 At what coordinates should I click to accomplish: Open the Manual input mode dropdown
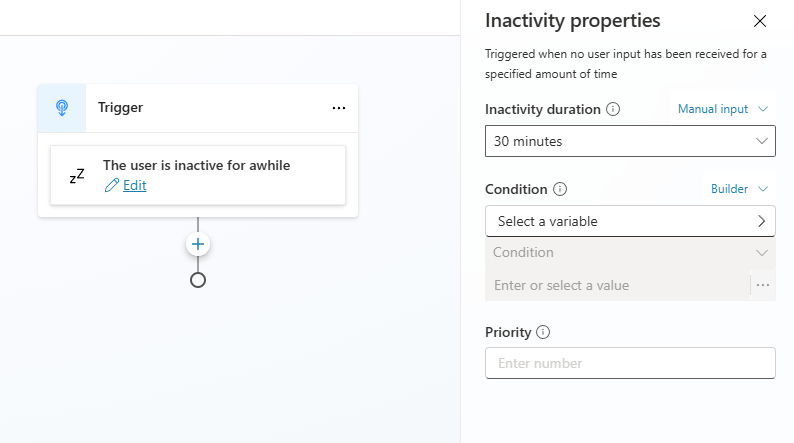click(723, 109)
